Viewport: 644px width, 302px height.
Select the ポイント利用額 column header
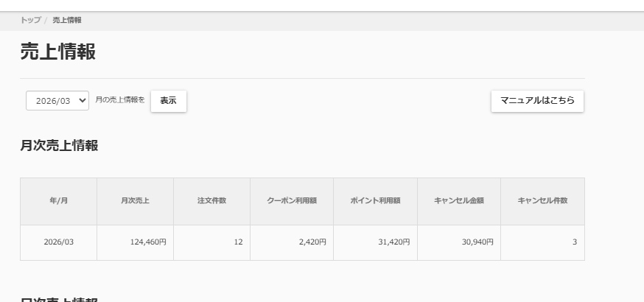(375, 201)
